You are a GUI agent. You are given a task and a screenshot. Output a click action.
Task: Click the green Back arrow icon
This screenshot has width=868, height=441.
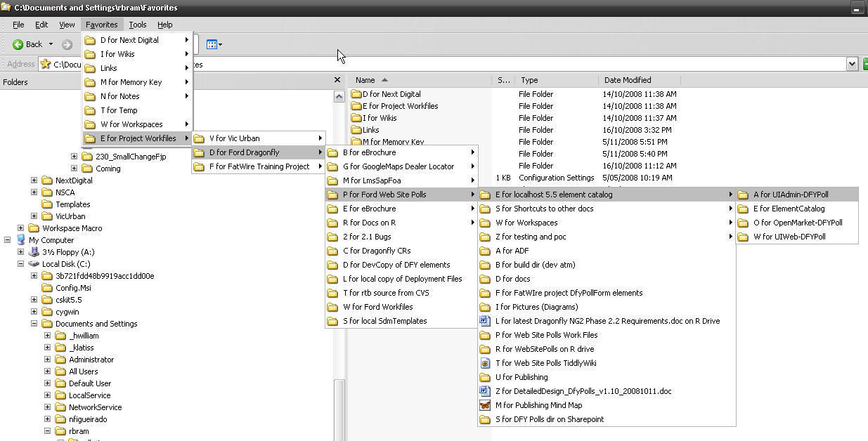(x=18, y=45)
